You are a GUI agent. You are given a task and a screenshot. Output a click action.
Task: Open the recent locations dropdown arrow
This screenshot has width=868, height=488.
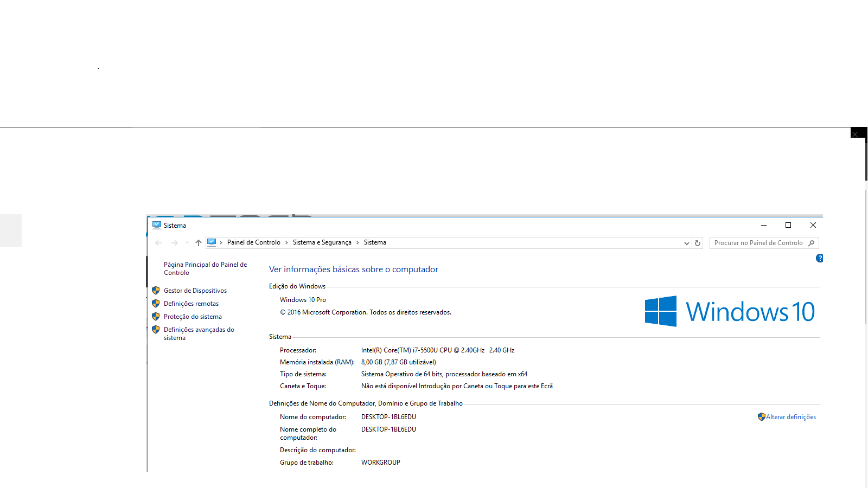pos(187,243)
